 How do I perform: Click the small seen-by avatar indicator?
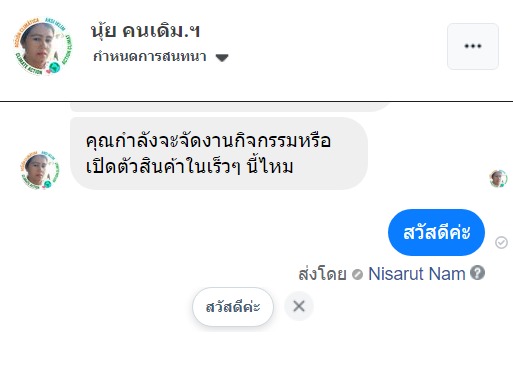click(x=498, y=178)
